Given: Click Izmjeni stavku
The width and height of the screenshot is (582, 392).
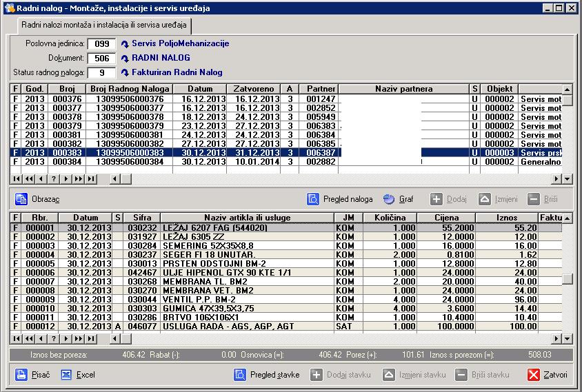Looking at the screenshot, I should 414,375.
